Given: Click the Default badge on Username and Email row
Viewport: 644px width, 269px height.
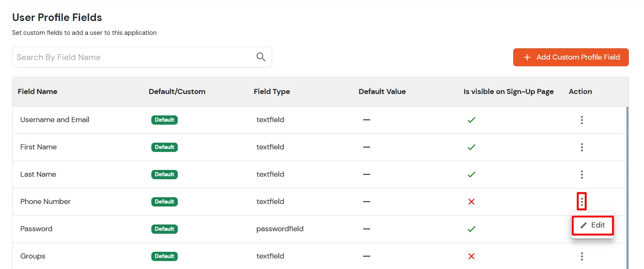Looking at the screenshot, I should (164, 120).
